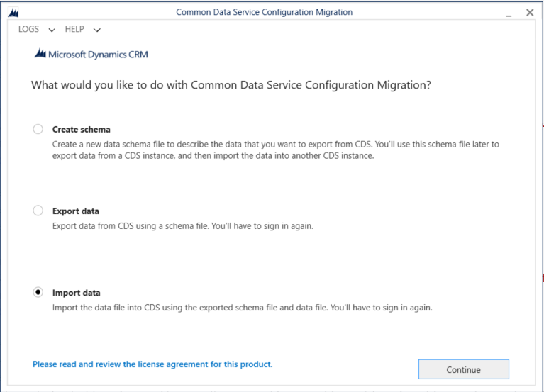This screenshot has height=392, width=544.
Task: Click the Export data option label
Action: 76,211
